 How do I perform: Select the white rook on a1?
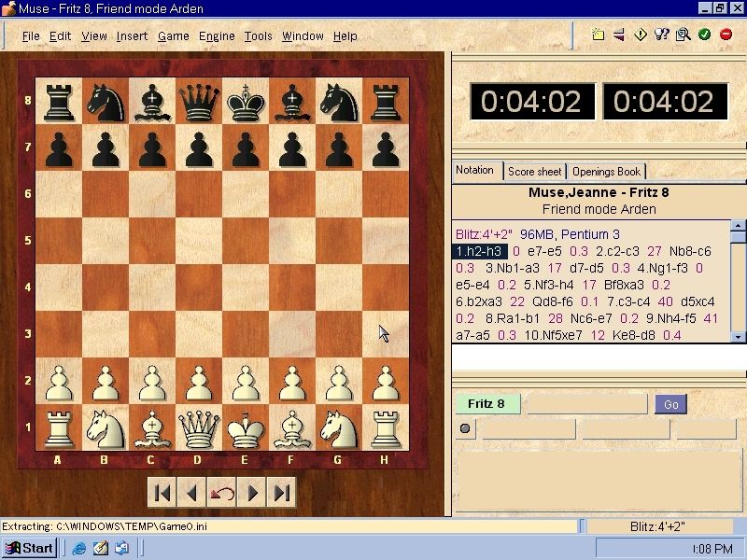59,429
